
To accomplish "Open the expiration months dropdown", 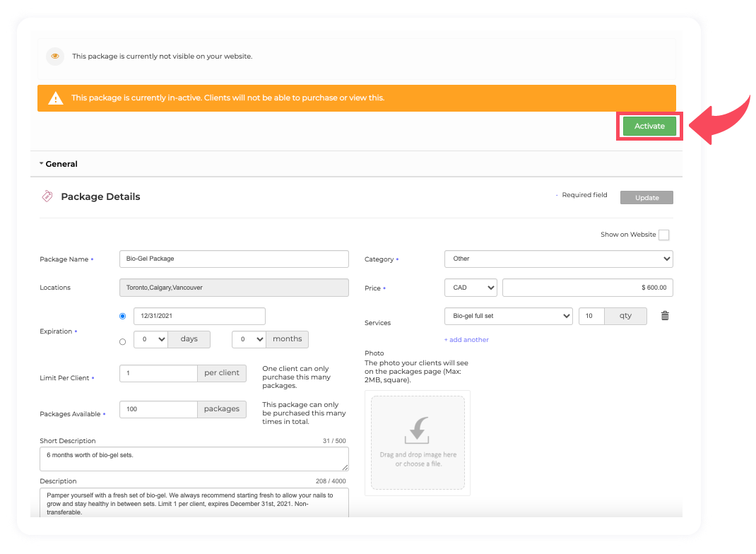I will [x=249, y=339].
